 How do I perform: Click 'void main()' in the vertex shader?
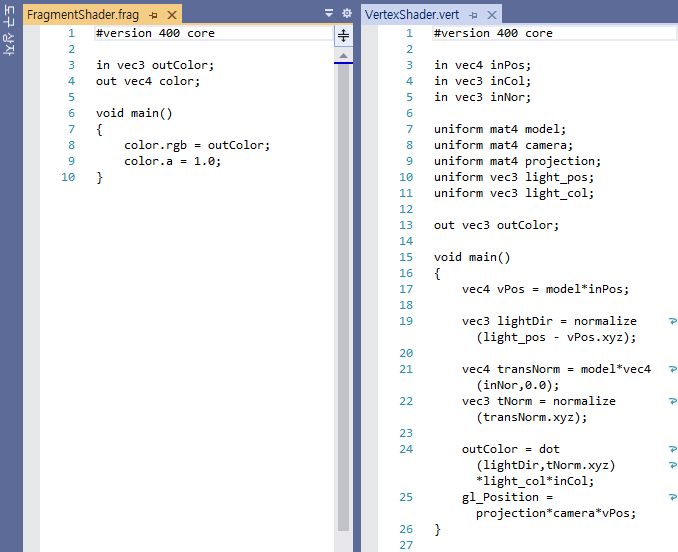[472, 257]
